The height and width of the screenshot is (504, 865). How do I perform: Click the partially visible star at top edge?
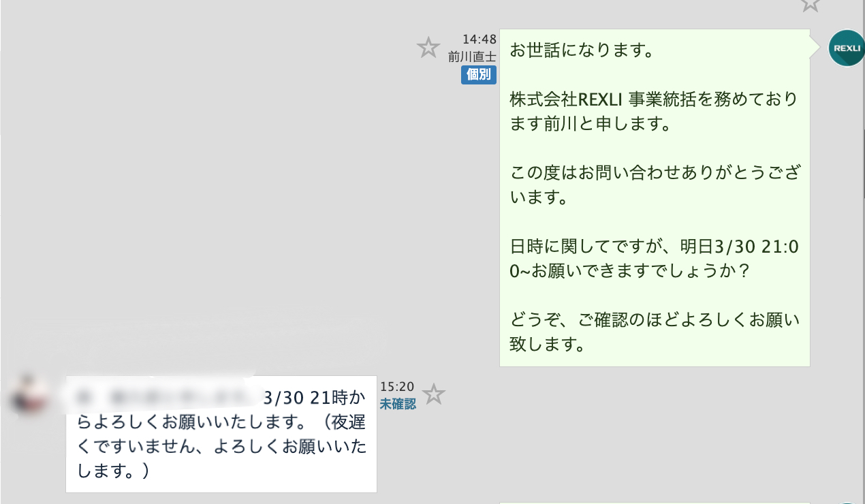[810, 5]
